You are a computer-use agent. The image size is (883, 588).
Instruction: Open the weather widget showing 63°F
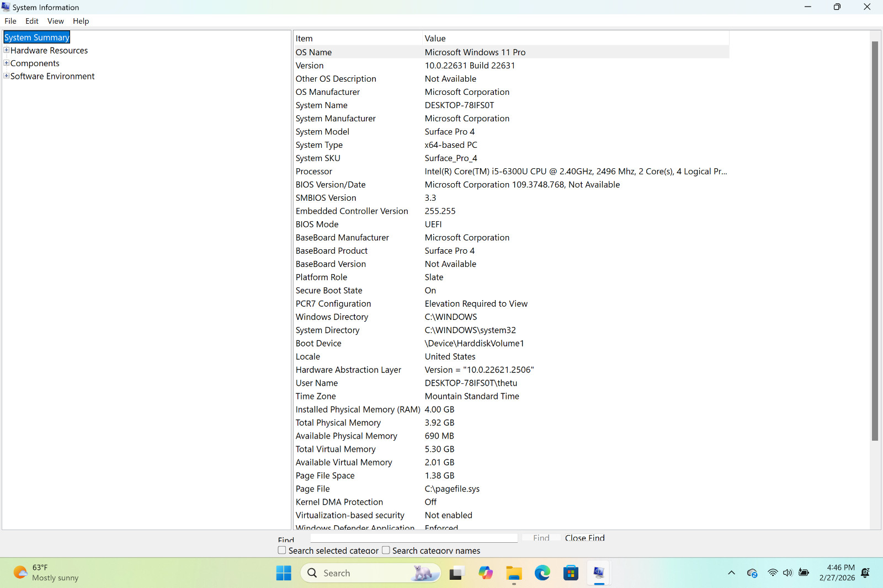46,573
